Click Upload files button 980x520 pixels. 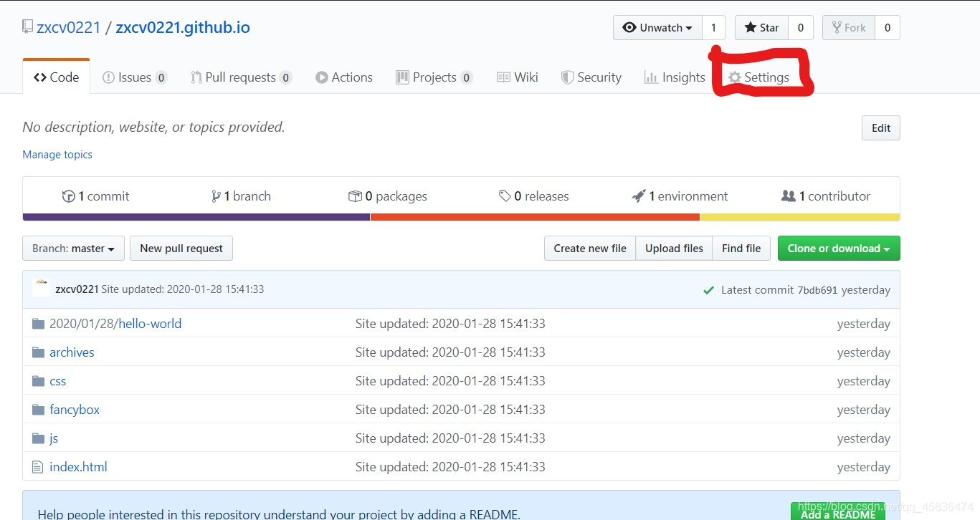[674, 249]
